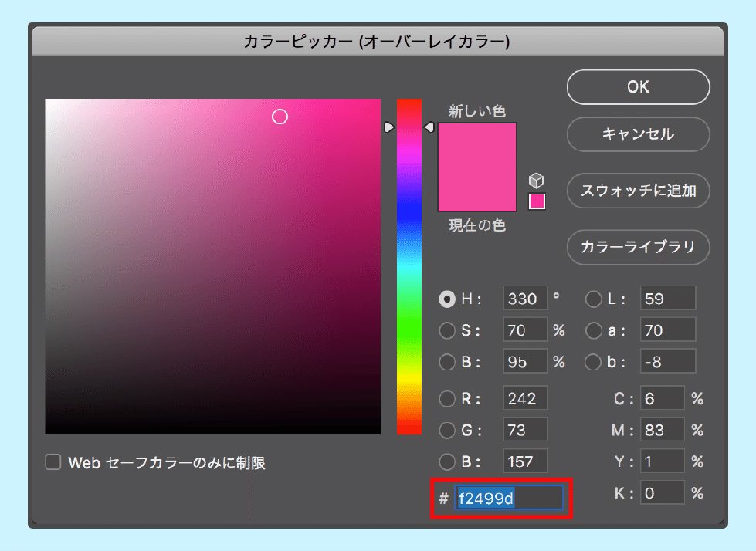The width and height of the screenshot is (756, 551).
Task: Click the G value field showing 73
Action: [x=525, y=430]
